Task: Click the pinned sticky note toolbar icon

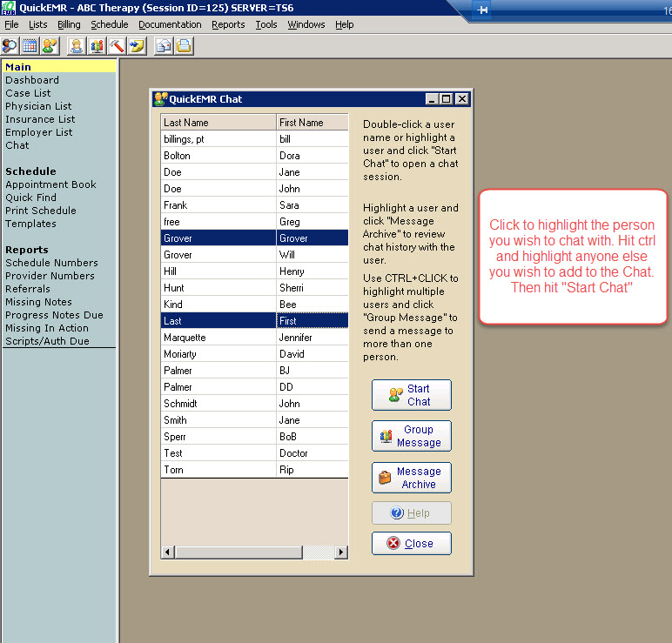Action: click(138, 46)
